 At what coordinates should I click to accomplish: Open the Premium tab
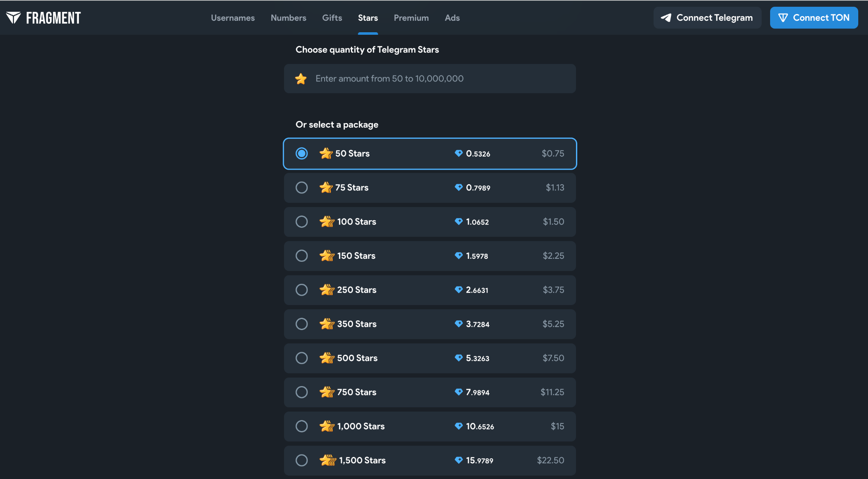pos(411,18)
